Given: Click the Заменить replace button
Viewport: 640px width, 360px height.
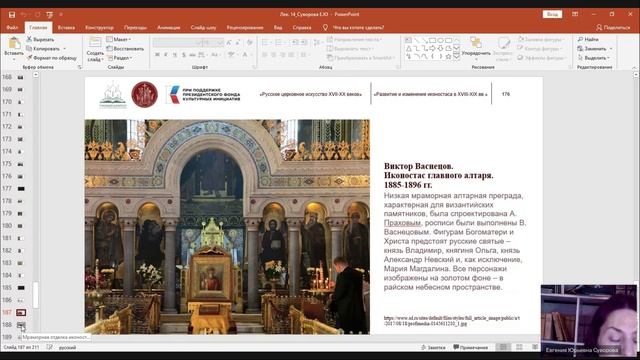Looking at the screenshot, I should [x=592, y=49].
